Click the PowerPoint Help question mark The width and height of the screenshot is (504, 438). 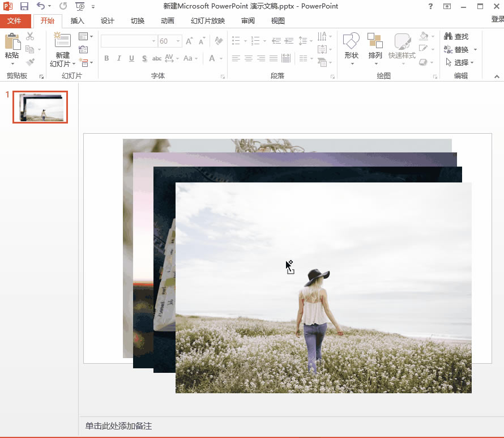pyautogui.click(x=430, y=6)
